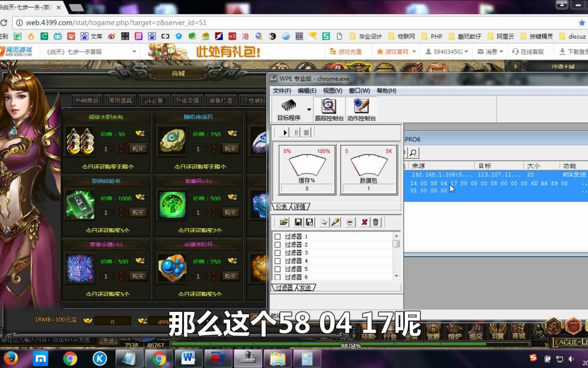Image resolution: width=588 pixels, height=368 pixels.
Task: Open the 窗口(W) menu in WPE
Action: pyautogui.click(x=359, y=91)
